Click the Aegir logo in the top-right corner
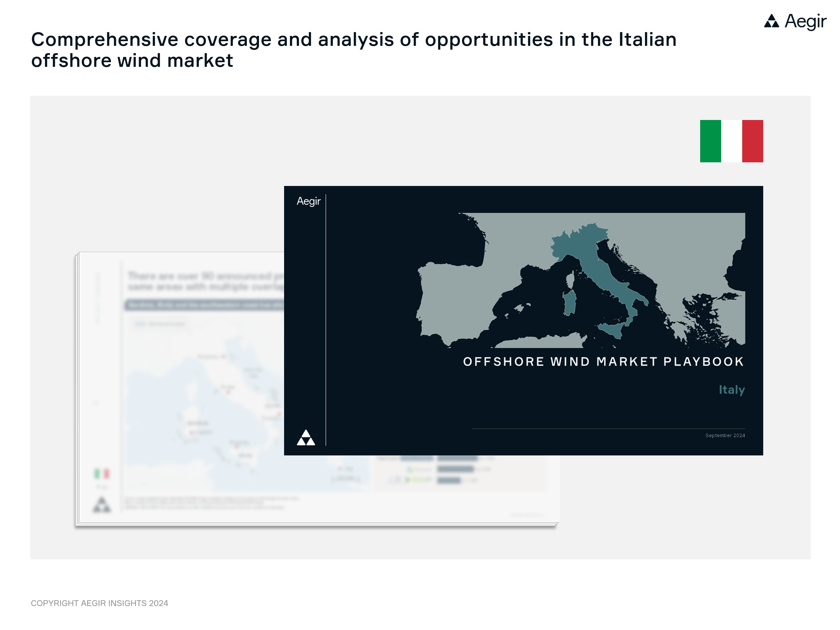The width and height of the screenshot is (840, 630). click(x=795, y=21)
